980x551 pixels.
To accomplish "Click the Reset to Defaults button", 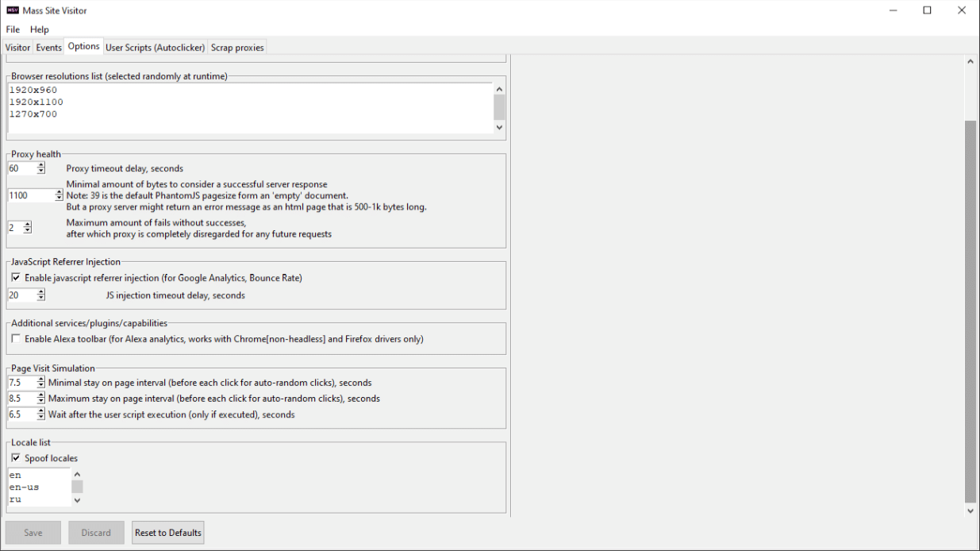I will point(167,533).
